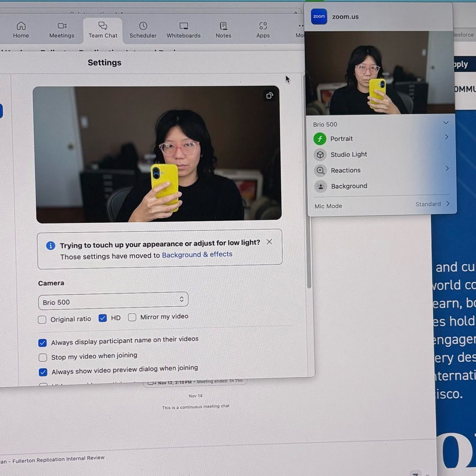The width and height of the screenshot is (476, 476).
Task: Select the Team Chat tab
Action: 103,30
